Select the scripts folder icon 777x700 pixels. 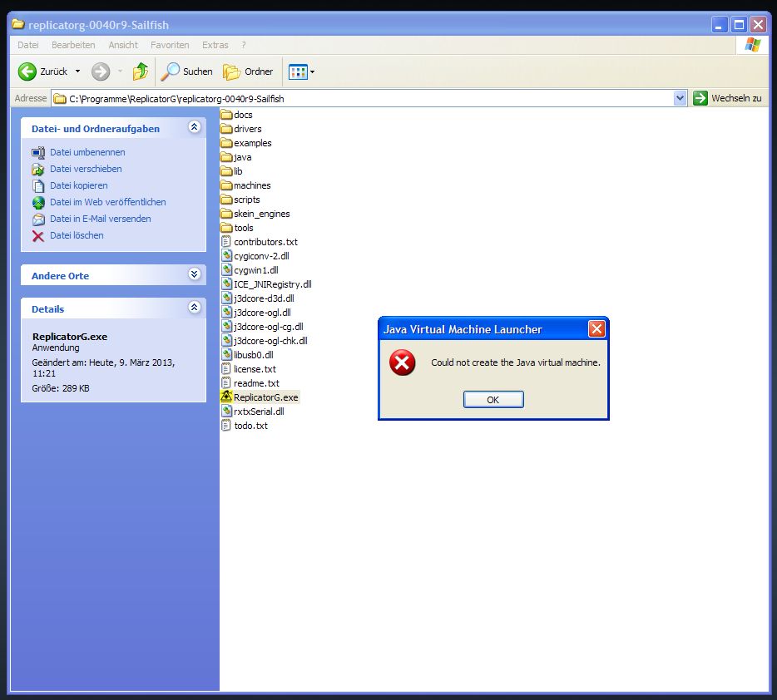click(226, 200)
